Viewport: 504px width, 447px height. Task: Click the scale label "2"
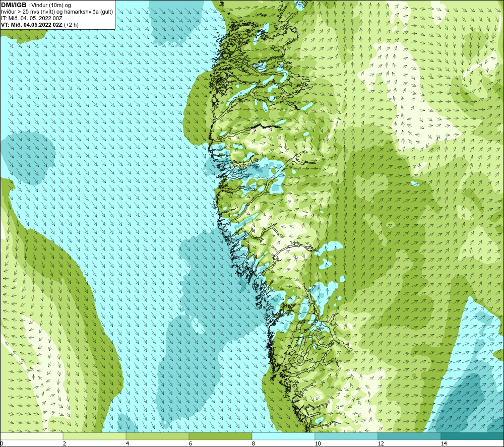[x=65, y=443]
